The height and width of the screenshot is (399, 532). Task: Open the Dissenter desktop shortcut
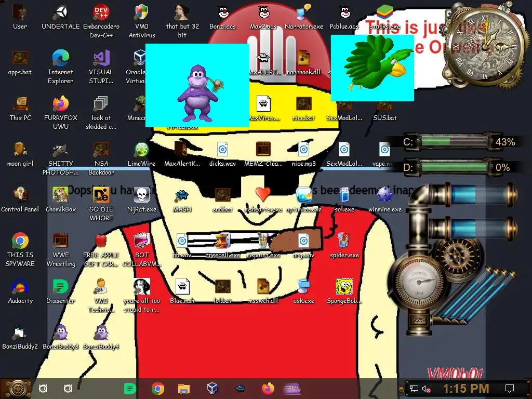click(x=61, y=291)
